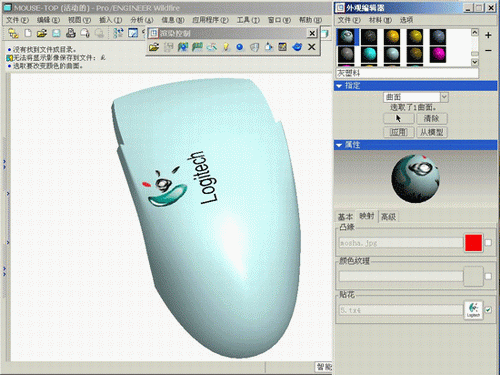Viewport: 500px width, 375px height.
Task: Enable the 颜色纹理 color texture checkbox
Action: (488, 276)
